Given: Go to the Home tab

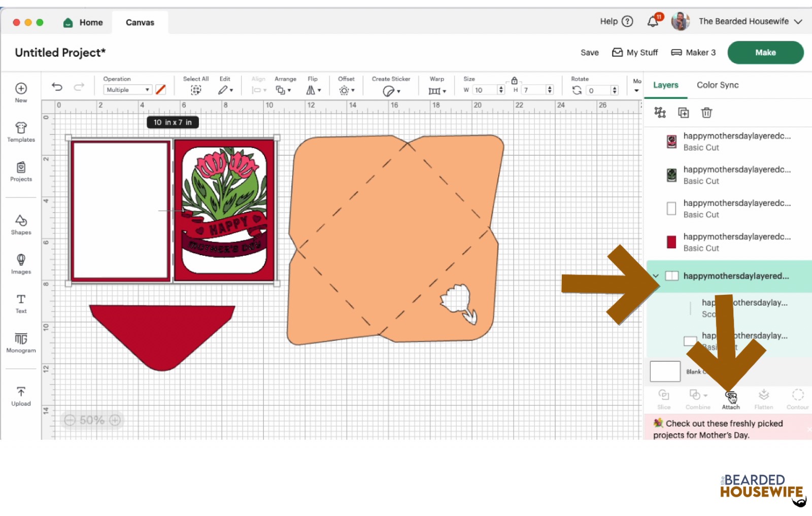Looking at the screenshot, I should point(83,22).
